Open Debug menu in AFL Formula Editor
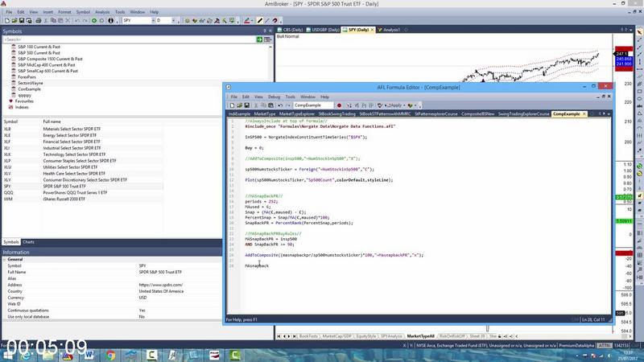644x362 pixels. point(274,97)
